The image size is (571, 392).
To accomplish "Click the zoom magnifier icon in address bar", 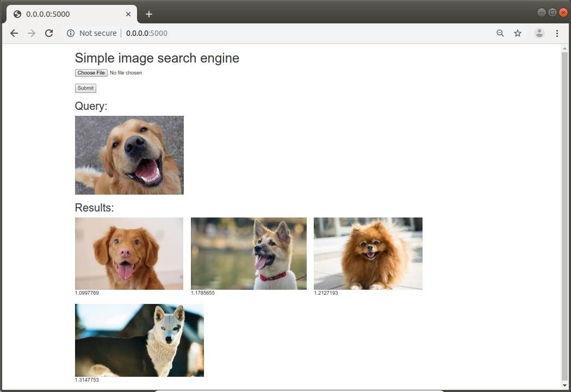I will click(500, 33).
